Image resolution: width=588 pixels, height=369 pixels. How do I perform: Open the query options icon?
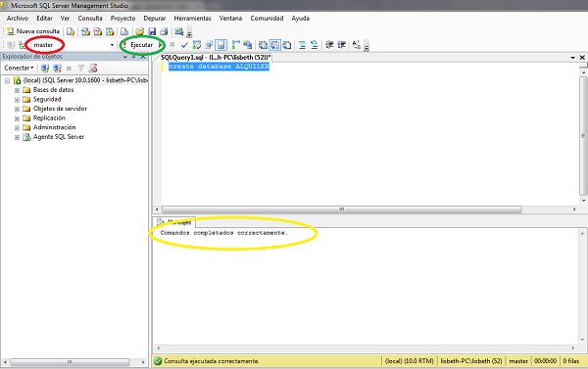tap(209, 45)
